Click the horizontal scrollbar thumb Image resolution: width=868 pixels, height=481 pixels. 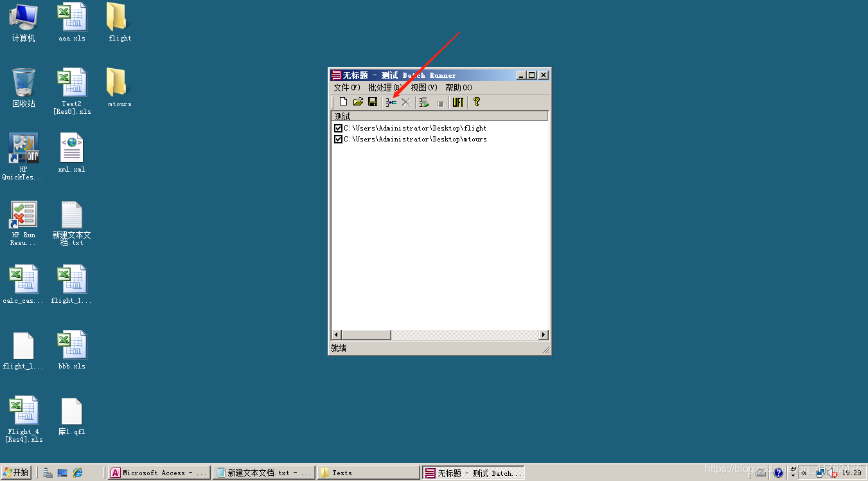[x=366, y=335]
